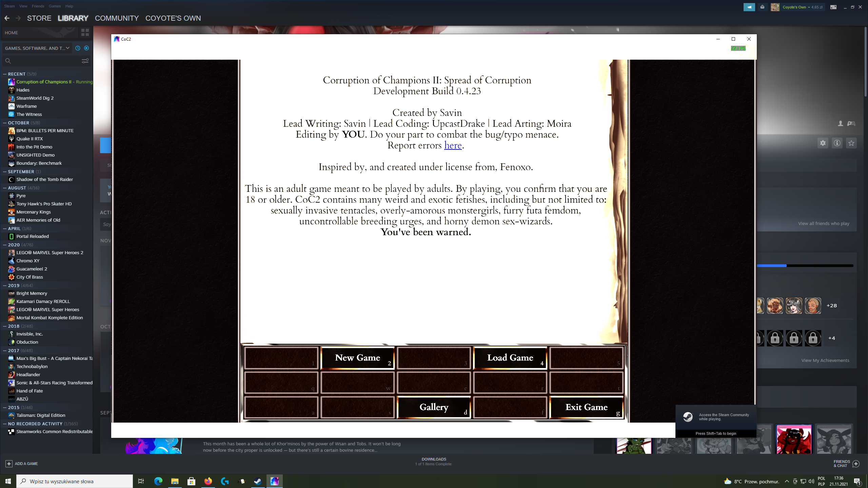This screenshot has width=868, height=488.
Task: Click the Windows Start button
Action: tap(8, 481)
